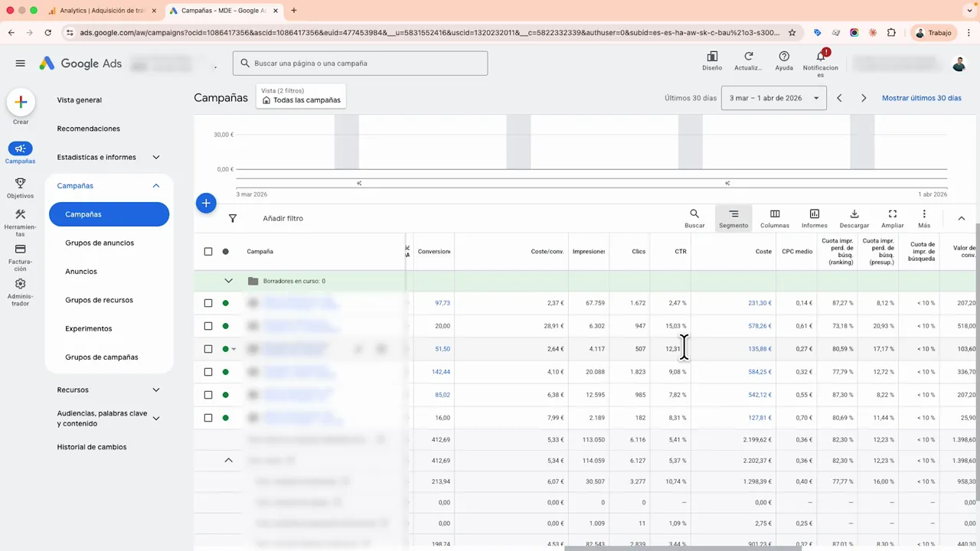Image resolution: width=980 pixels, height=551 pixels.
Task: Click blue add campaign plus button
Action: pyautogui.click(x=206, y=203)
